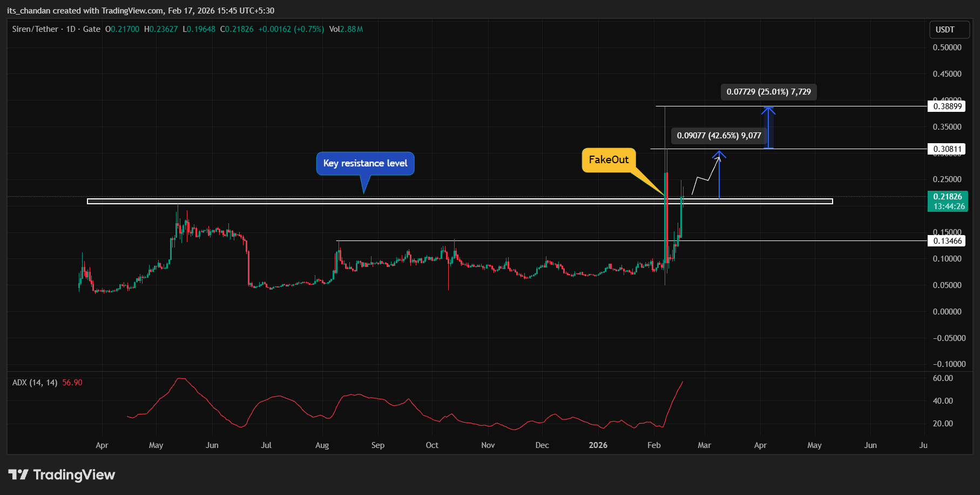Click the red ADX value 56.90
Image resolution: width=980 pixels, height=495 pixels.
pos(72,383)
